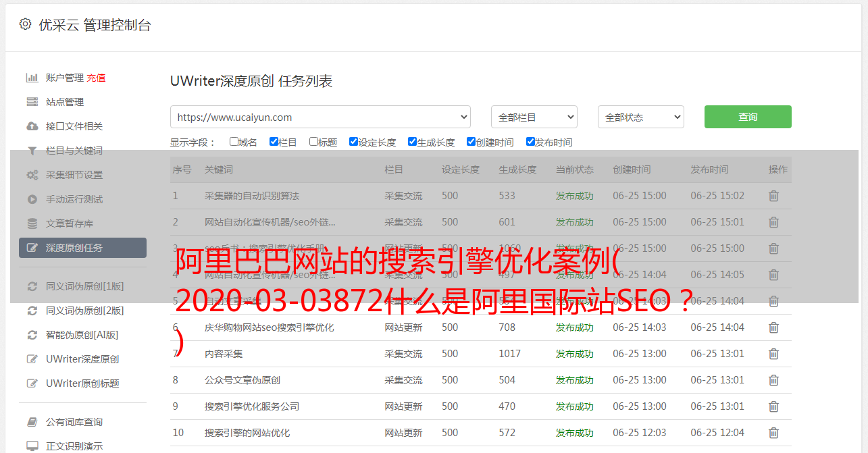This screenshot has height=453, width=868.
Task: Click the refresh icon for 同义词伪原创[1版]
Action: pyautogui.click(x=32, y=286)
